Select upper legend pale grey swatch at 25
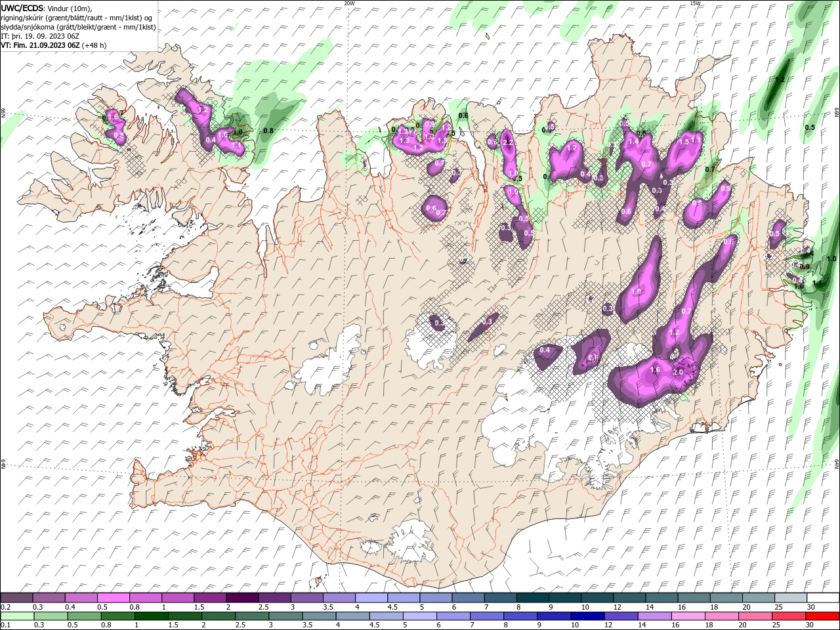Viewport: 840px width, 630px height. (x=791, y=598)
